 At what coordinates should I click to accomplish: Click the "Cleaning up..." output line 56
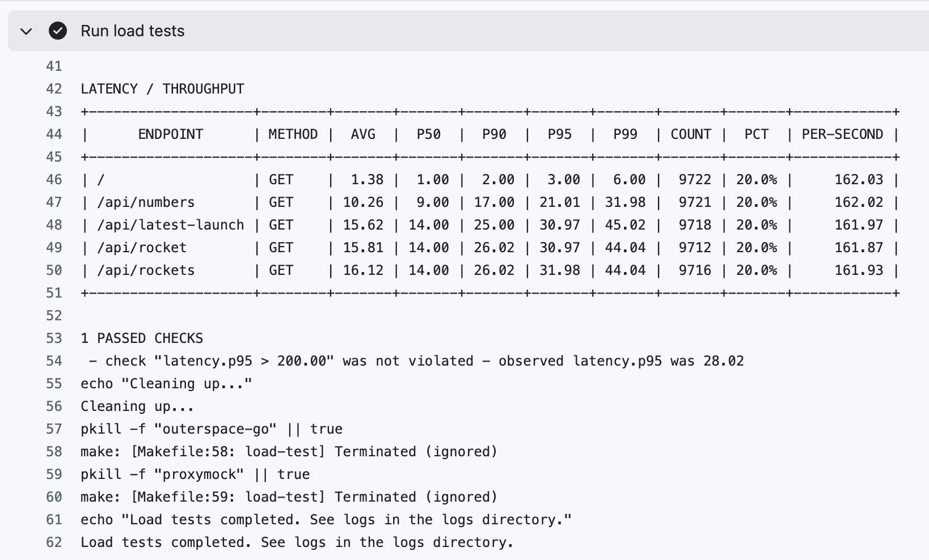[x=137, y=406]
